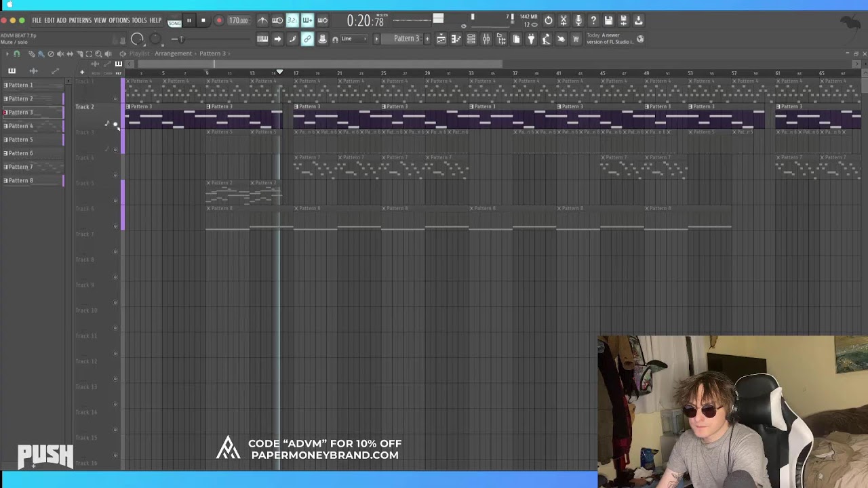Open the shopping cart content library icon

[x=576, y=39]
